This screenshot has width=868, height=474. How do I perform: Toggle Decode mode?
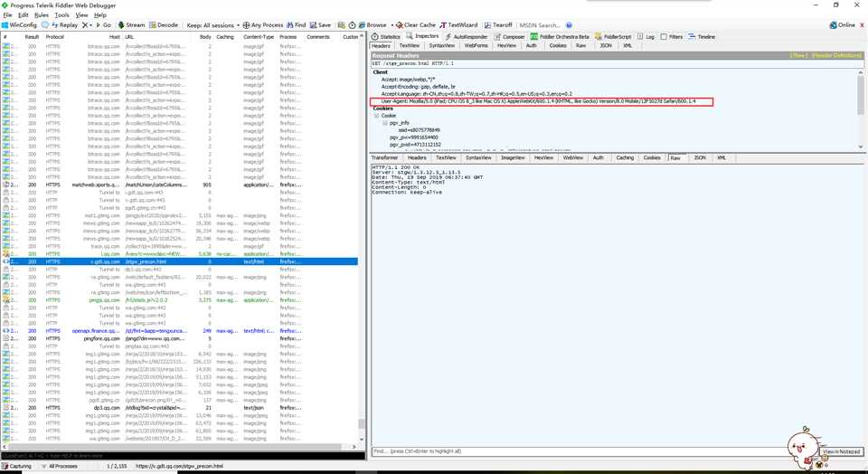click(164, 25)
